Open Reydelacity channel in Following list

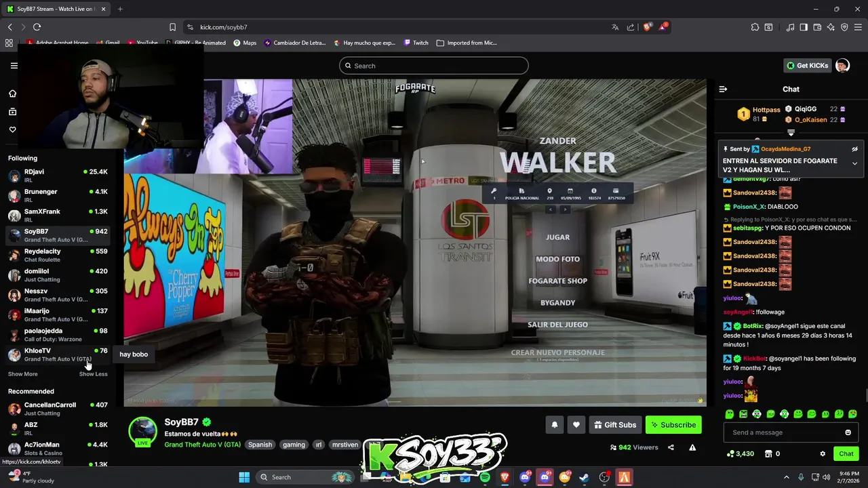(x=58, y=255)
